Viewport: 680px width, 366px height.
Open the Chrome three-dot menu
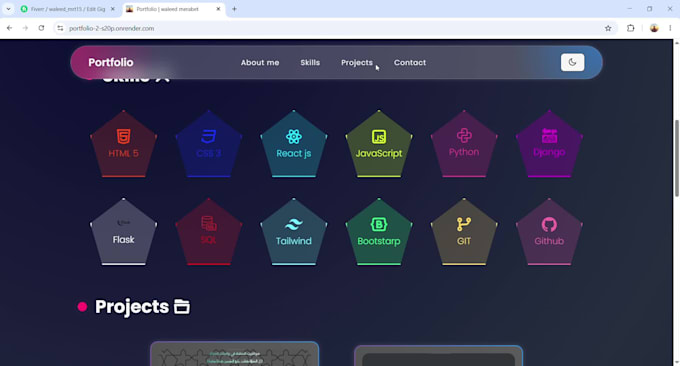pos(670,28)
